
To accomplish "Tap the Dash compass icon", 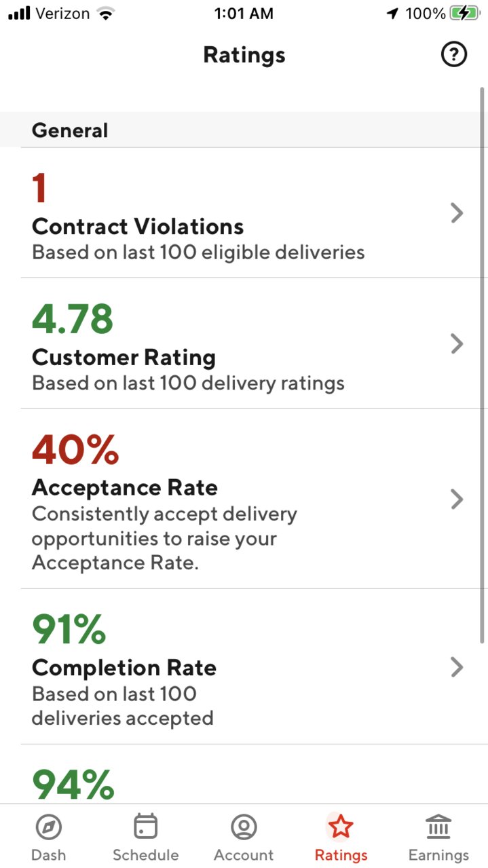I will coord(48,827).
